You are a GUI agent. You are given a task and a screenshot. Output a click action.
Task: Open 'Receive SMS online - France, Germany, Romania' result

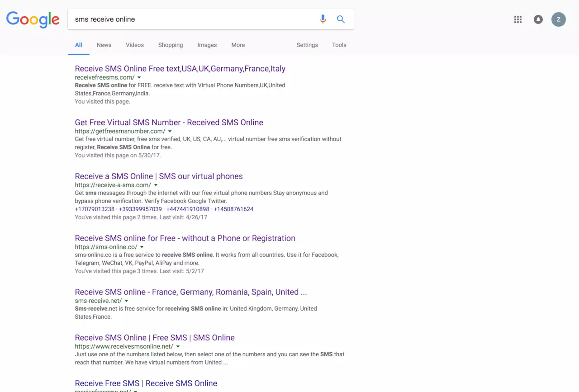(x=191, y=292)
